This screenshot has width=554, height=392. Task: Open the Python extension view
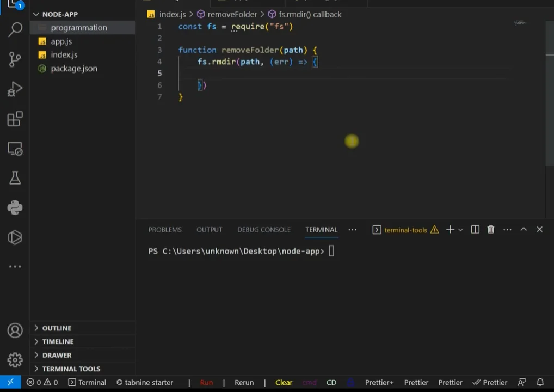pos(15,207)
